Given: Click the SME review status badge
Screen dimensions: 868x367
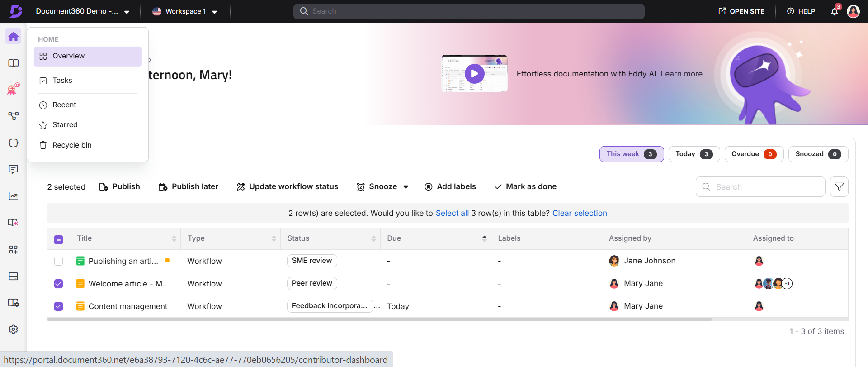Looking at the screenshot, I should pos(312,261).
